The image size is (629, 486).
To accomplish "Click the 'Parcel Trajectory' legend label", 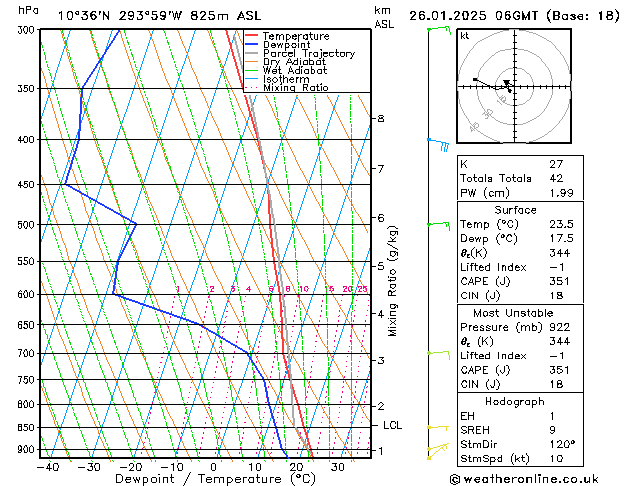I will pos(309,53).
